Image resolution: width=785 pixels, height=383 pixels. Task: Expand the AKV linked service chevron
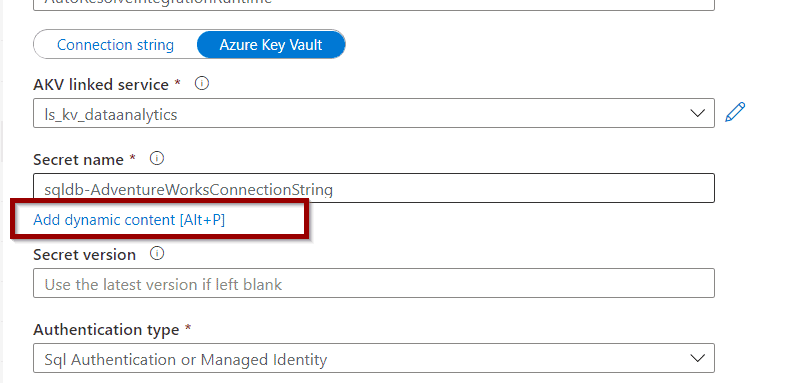coord(697,113)
